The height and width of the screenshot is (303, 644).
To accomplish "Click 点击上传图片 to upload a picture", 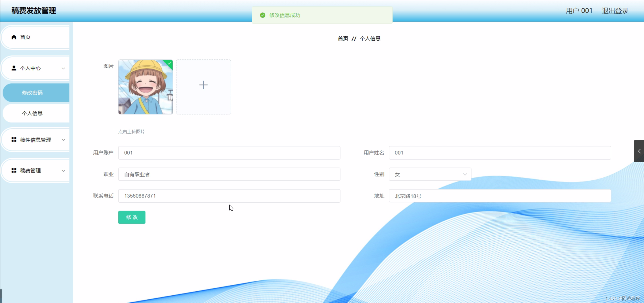I will 131,131.
